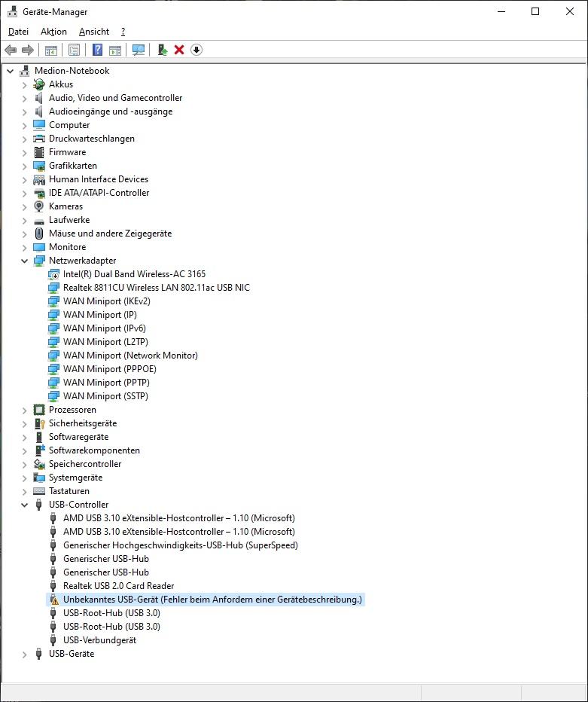Click the Sicherheitsgeräte key icon
Image resolution: width=588 pixels, height=702 pixels.
pyautogui.click(x=39, y=423)
